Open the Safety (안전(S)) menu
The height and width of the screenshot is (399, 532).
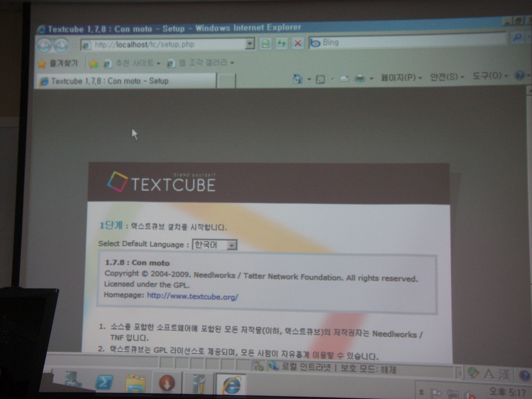pos(447,77)
